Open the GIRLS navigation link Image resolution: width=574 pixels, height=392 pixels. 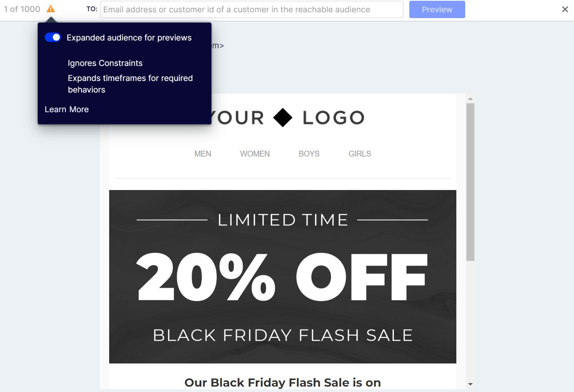coord(360,154)
